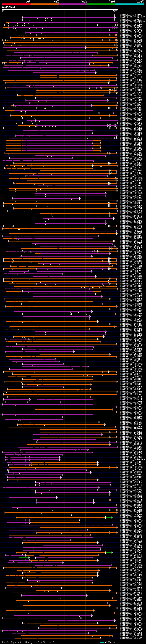Image resolution: width=146 pixels, height=644 pixels.
Task: Click hit label UniRef100_C5X5H7
Action: [131, 289]
